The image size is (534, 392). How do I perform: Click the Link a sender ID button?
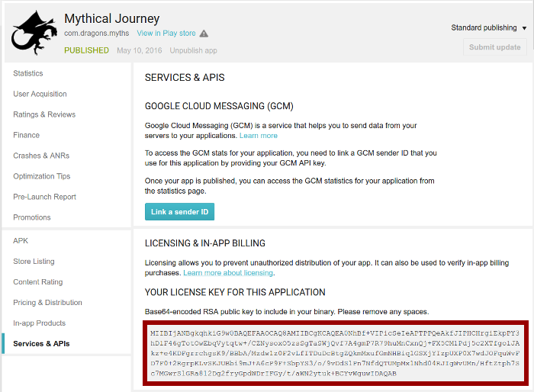coord(179,211)
